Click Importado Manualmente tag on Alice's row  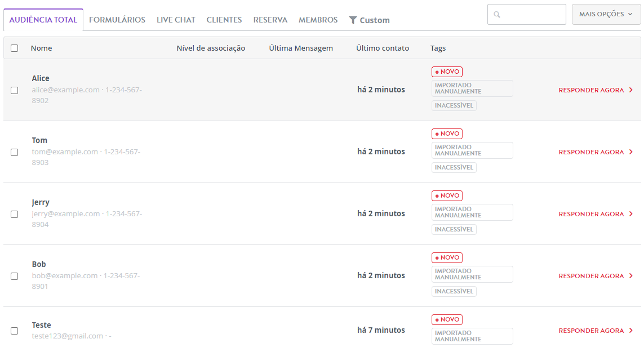click(x=472, y=88)
